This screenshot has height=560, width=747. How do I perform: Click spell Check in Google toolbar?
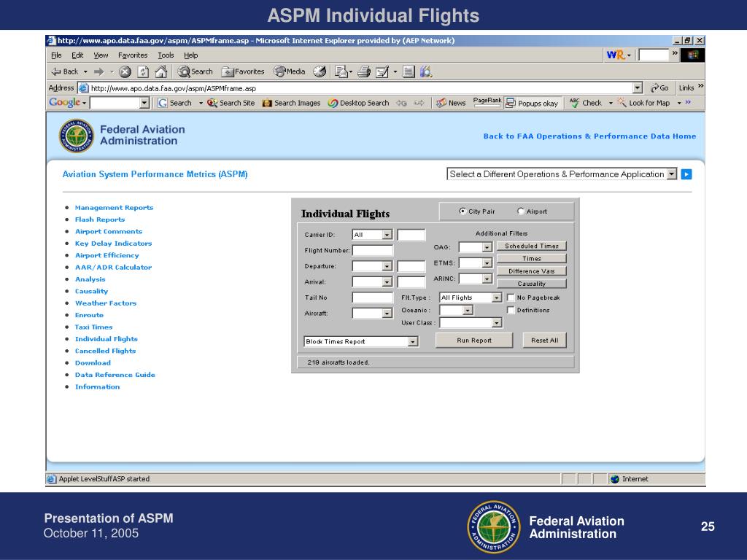(x=586, y=103)
